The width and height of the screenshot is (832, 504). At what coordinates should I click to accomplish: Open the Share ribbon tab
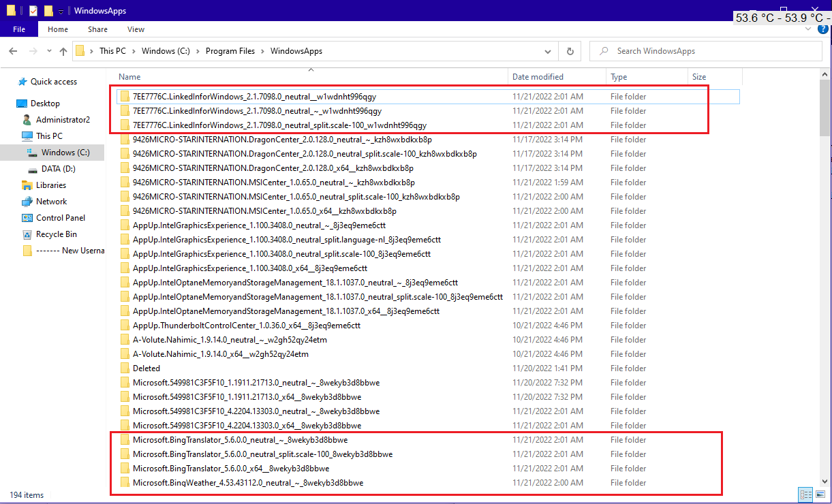(97, 29)
